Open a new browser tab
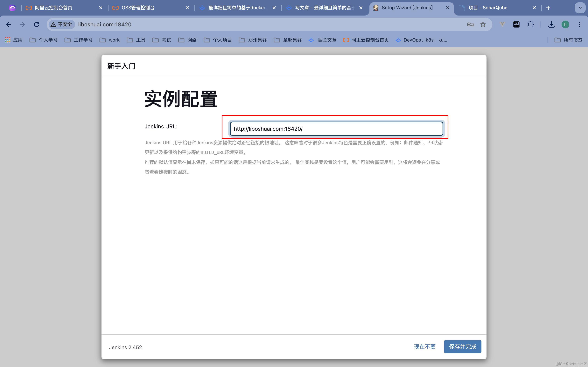This screenshot has height=367, width=588. 548,8
